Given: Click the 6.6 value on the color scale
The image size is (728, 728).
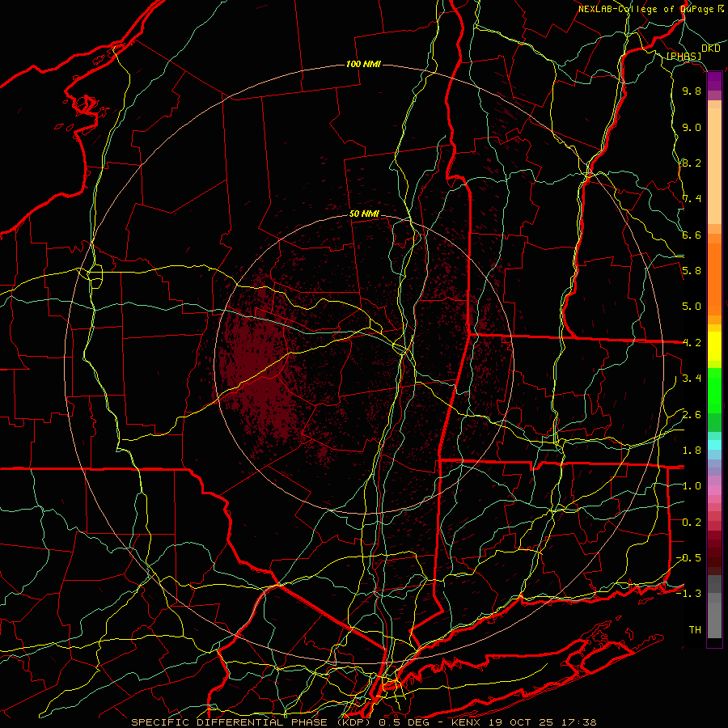Looking at the screenshot, I should [x=692, y=235].
